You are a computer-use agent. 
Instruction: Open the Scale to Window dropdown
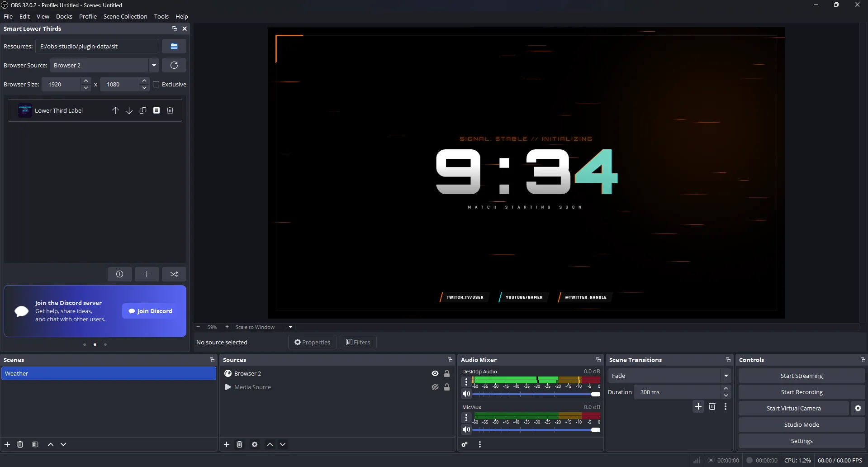click(x=290, y=327)
